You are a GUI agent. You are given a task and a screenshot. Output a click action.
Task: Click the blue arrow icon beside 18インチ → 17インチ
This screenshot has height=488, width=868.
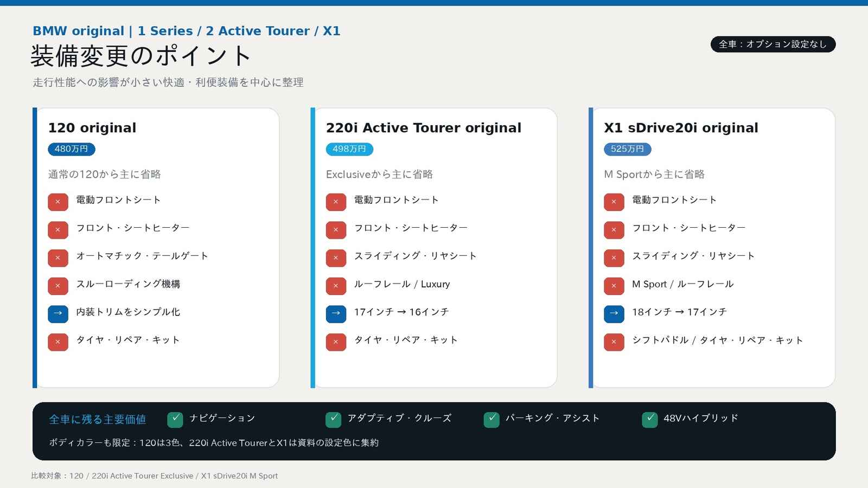614,314
